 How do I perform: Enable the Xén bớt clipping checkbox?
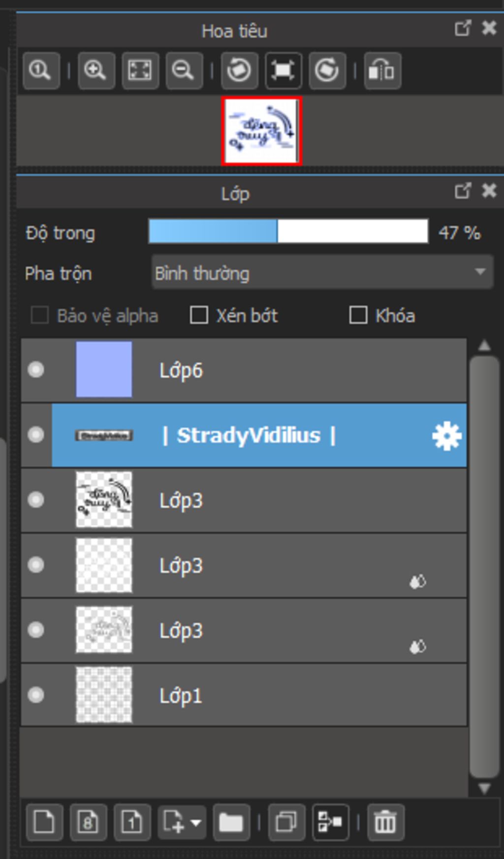199,315
